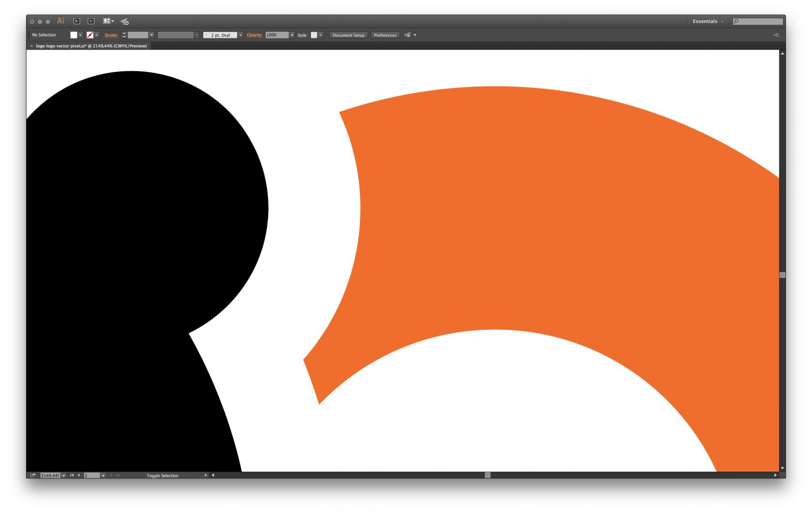Select the logo logo vector pixel.ai tab
Image resolution: width=812 pixels, height=514 pixels.
(x=91, y=46)
